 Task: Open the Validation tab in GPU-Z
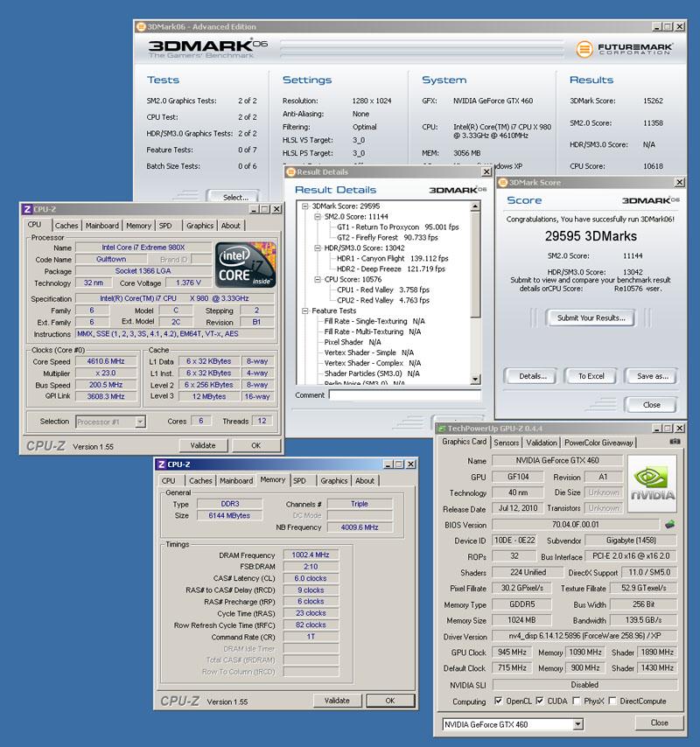542,443
